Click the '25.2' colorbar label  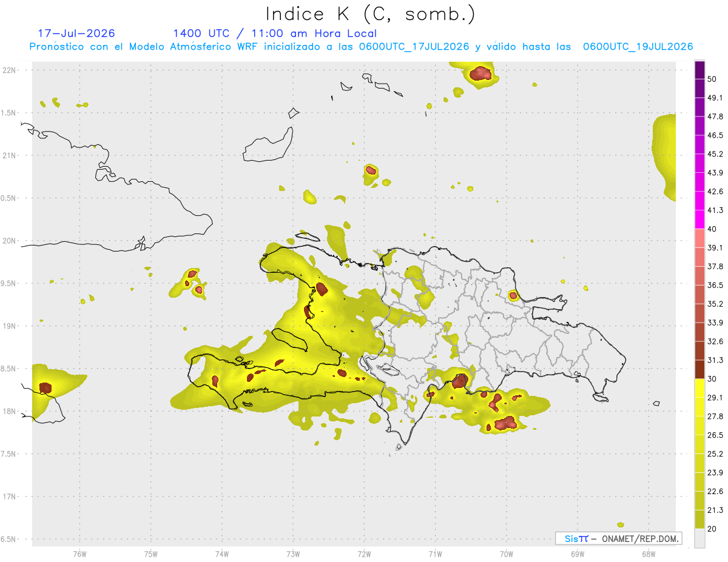coord(715,453)
